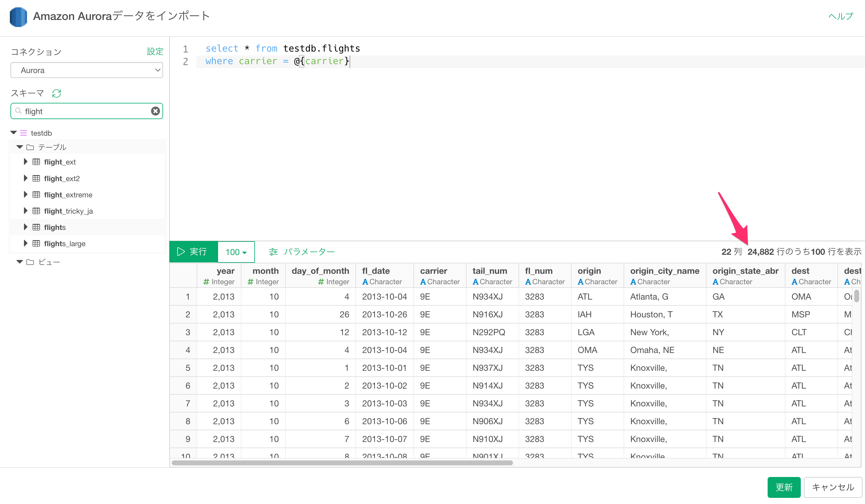Expand the flight_tricky_ja table
The width and height of the screenshot is (865, 504).
pos(25,211)
